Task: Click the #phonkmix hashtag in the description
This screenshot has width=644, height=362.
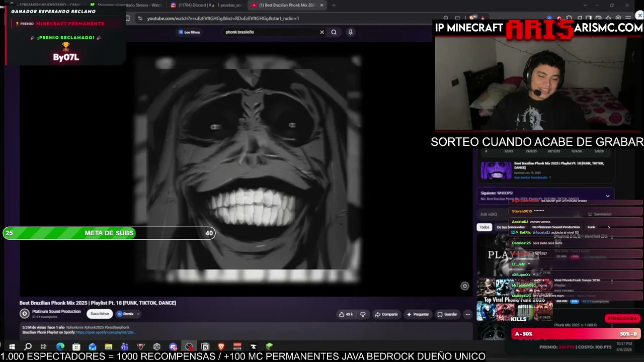Action: pyautogui.click(x=75, y=327)
